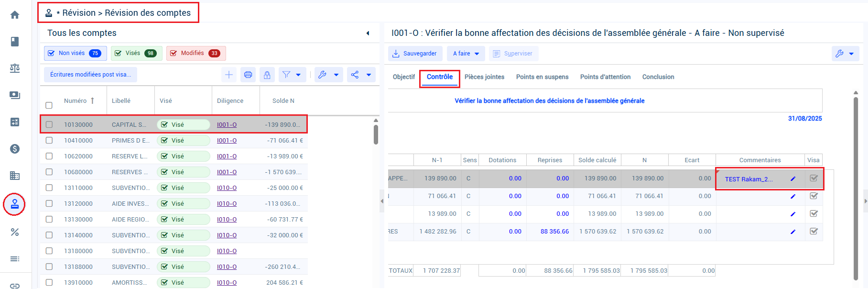Open Visé status for account 10680000
Viewport: 868px width, 289px height.
click(184, 172)
